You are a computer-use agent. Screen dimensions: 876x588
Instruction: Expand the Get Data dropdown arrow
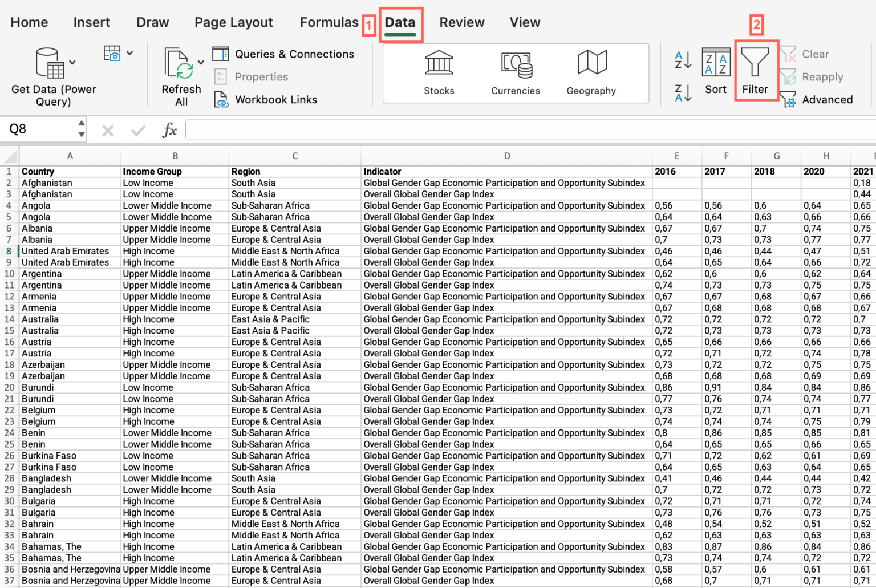tap(72, 63)
